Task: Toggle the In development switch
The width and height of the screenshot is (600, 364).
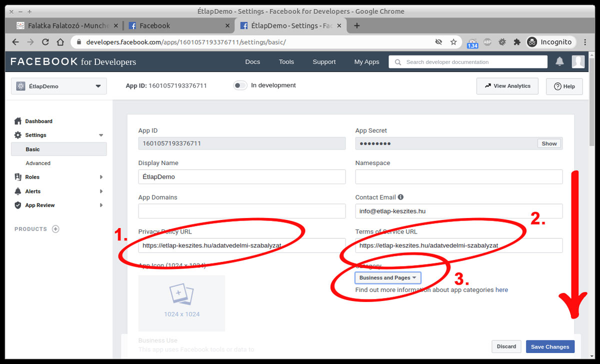Action: (240, 85)
